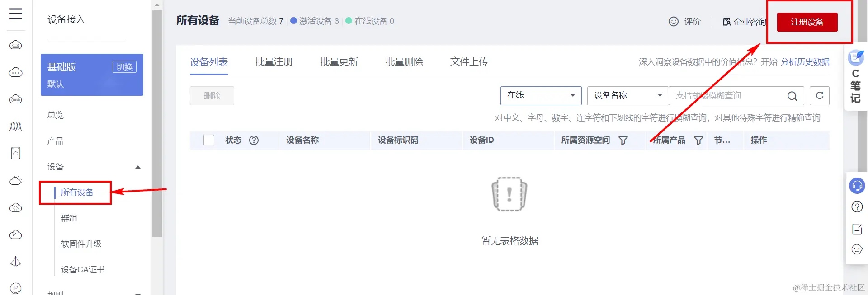
Task: Open the feedback edit icon on the right panel
Action: tap(857, 229)
